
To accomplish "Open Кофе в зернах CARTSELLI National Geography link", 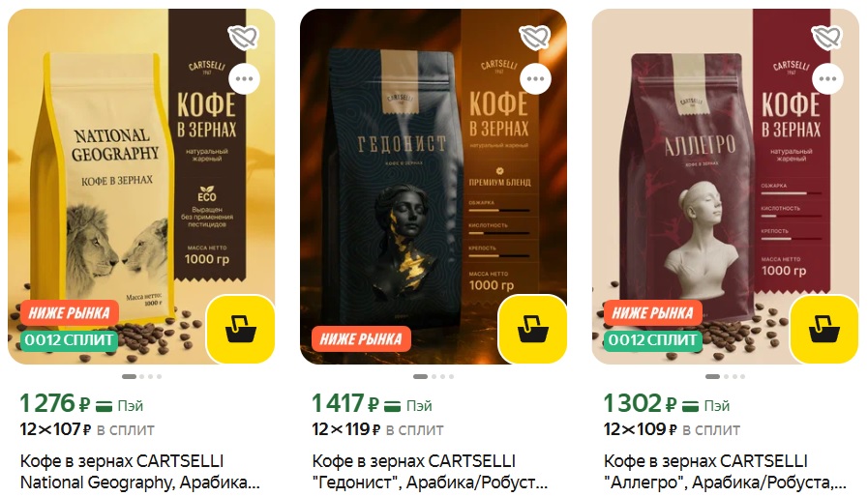I will point(140,472).
